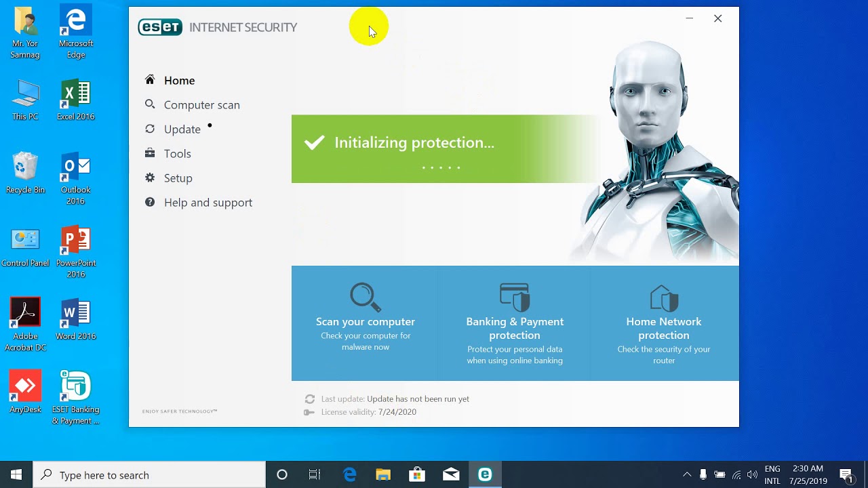Show hidden system tray icons

pyautogui.click(x=687, y=474)
